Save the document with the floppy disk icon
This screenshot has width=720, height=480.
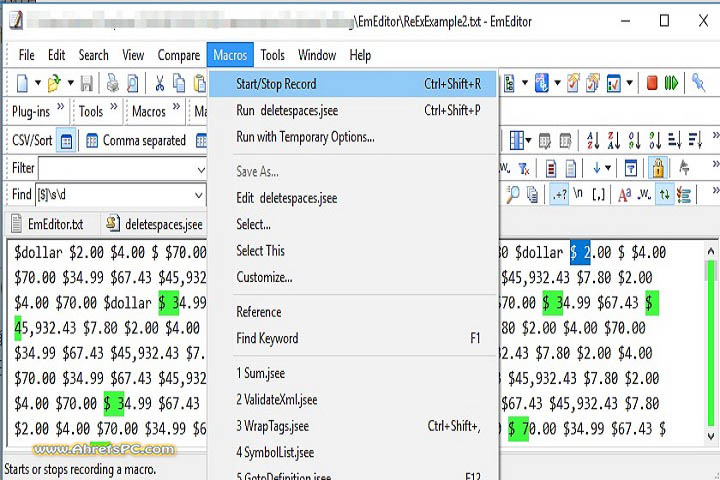[86, 83]
